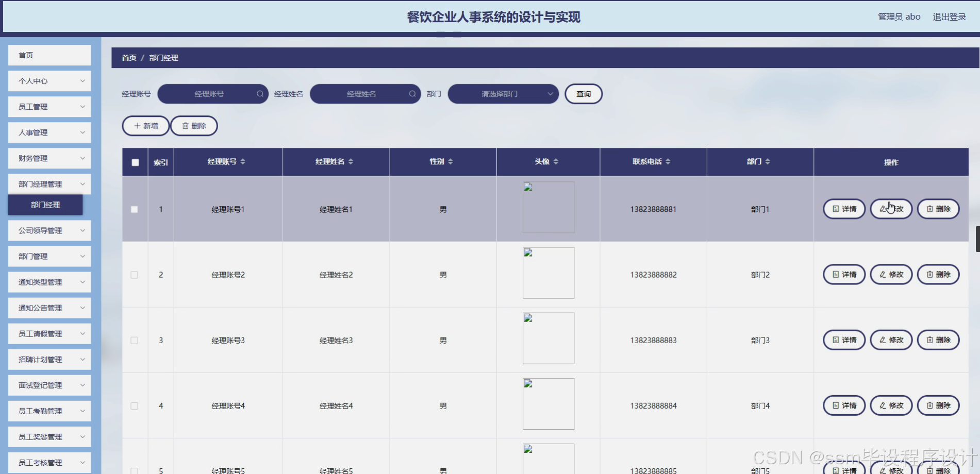Click the avatar thumbnail for 经理账号3

[549, 338]
